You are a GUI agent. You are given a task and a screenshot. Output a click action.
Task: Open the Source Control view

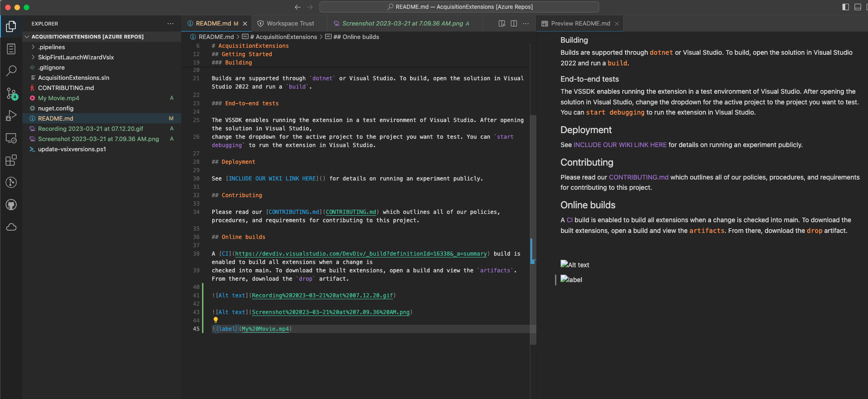11,93
